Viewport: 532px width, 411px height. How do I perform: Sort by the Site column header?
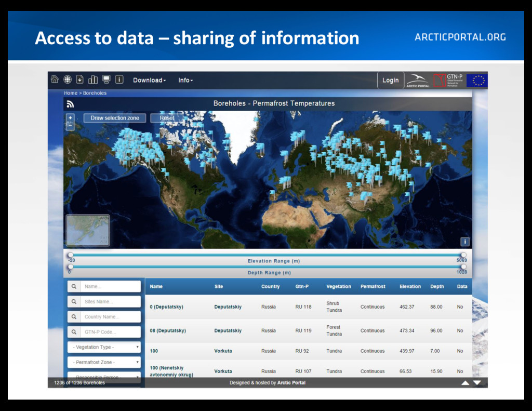tap(219, 286)
